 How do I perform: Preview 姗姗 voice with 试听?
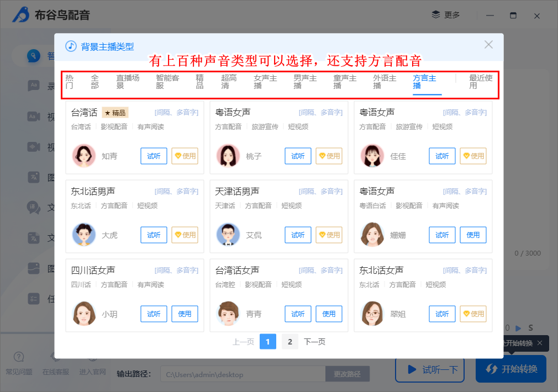pyautogui.click(x=442, y=235)
